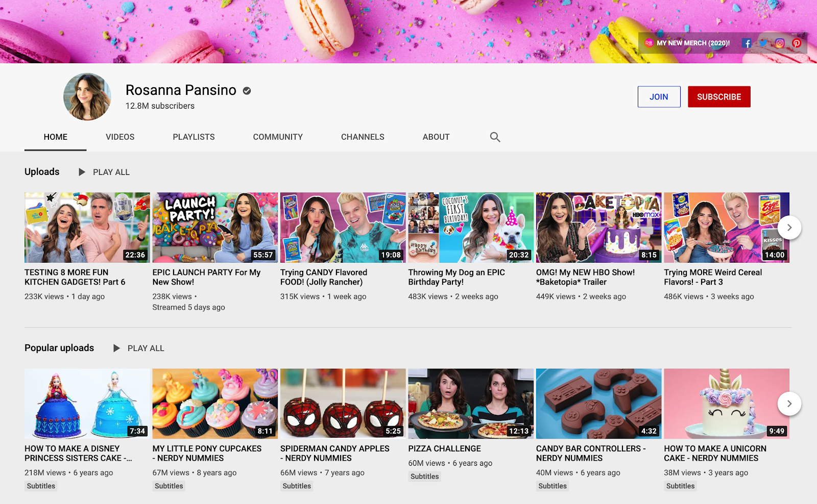Click the Subtitles badge under Candy Bar Controllers
Viewport: 817px width, 504px height.
coord(552,486)
